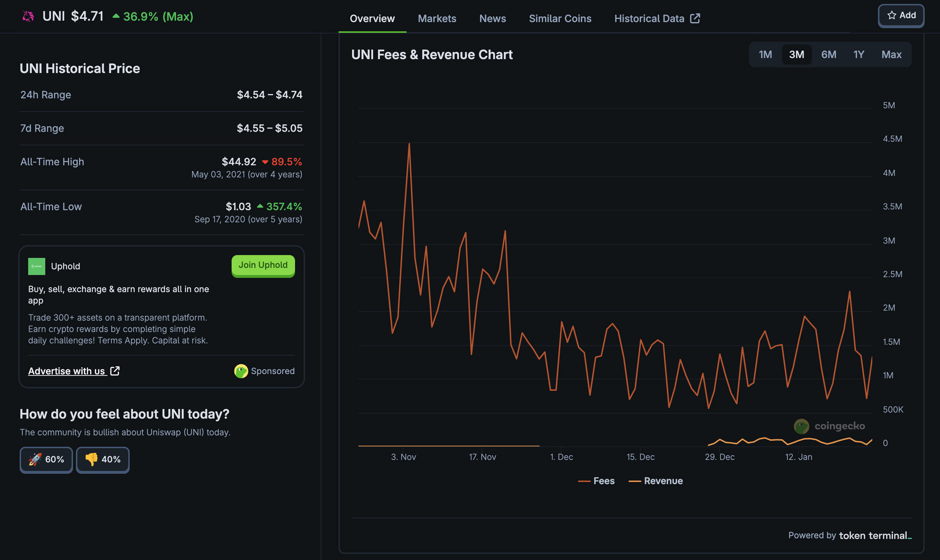Select the 1M chart range
Screen dimensions: 940x560
765,55
